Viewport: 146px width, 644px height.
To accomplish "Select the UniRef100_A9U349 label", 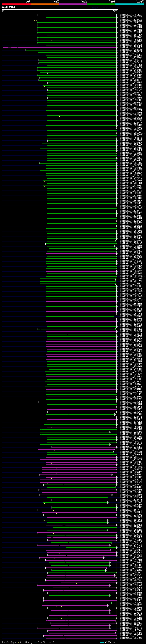I will point(131,60).
